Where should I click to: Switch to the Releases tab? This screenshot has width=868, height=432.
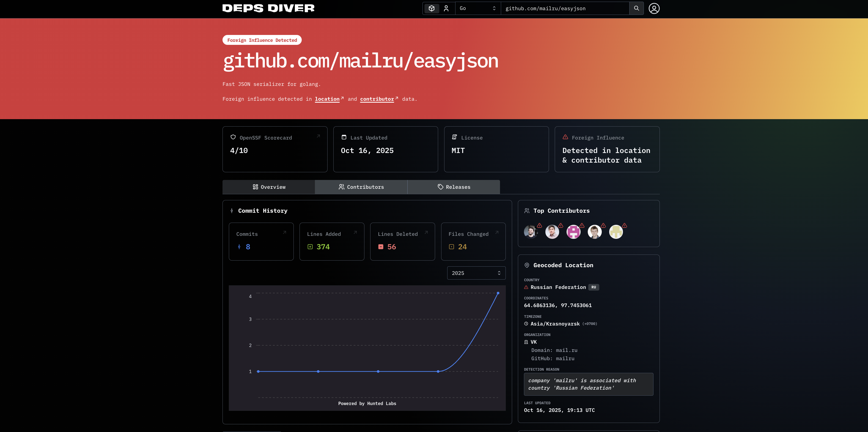tap(454, 187)
